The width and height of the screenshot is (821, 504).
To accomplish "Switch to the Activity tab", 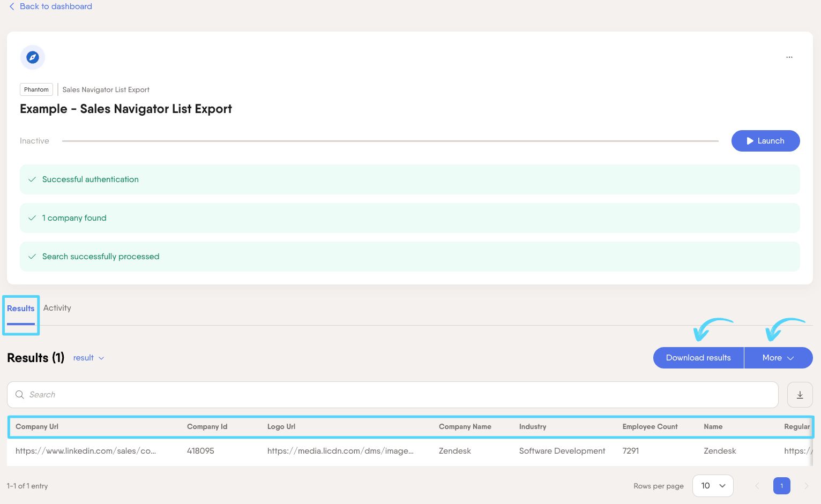I will click(x=57, y=308).
